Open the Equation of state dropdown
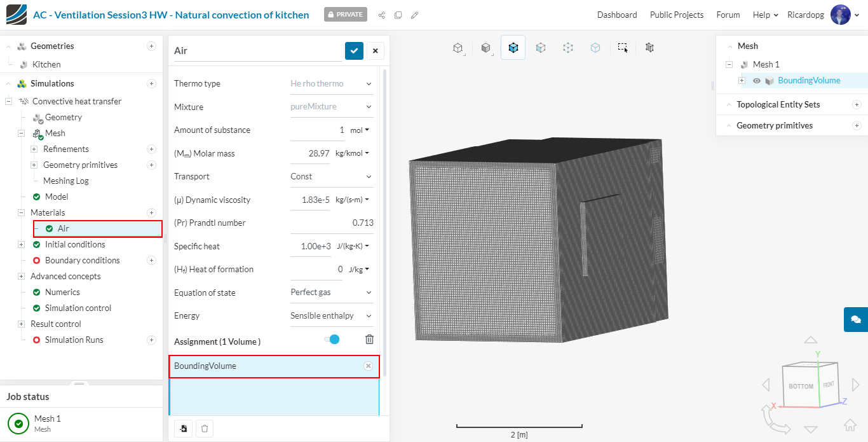868x442 pixels. tap(331, 293)
